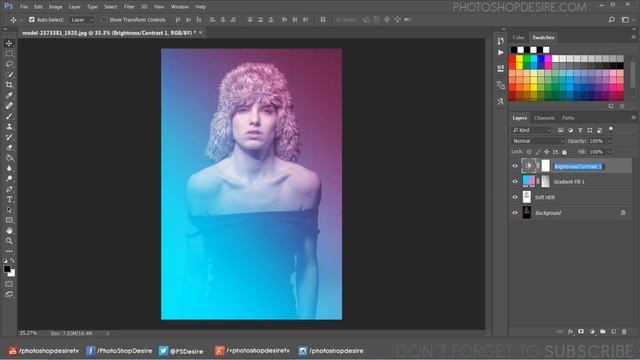Click the search icon in options bar
Image resolution: width=640 pixels, height=360 pixels.
[x=611, y=20]
